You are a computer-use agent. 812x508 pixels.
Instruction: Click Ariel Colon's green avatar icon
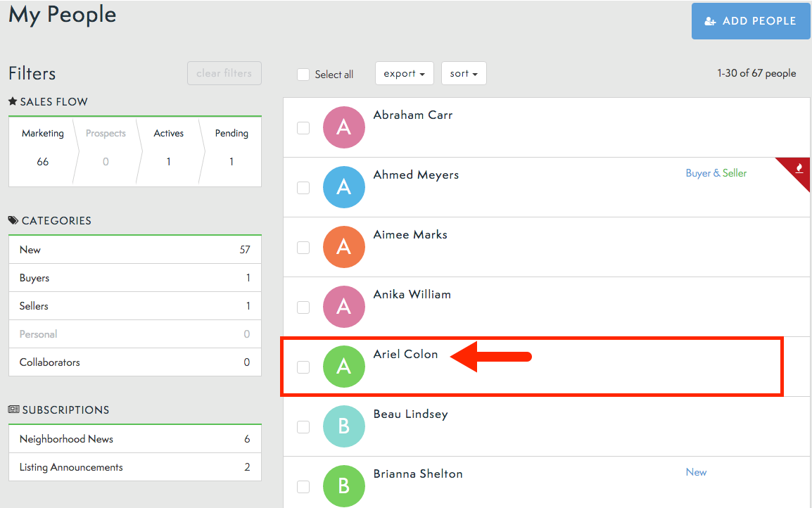click(343, 367)
